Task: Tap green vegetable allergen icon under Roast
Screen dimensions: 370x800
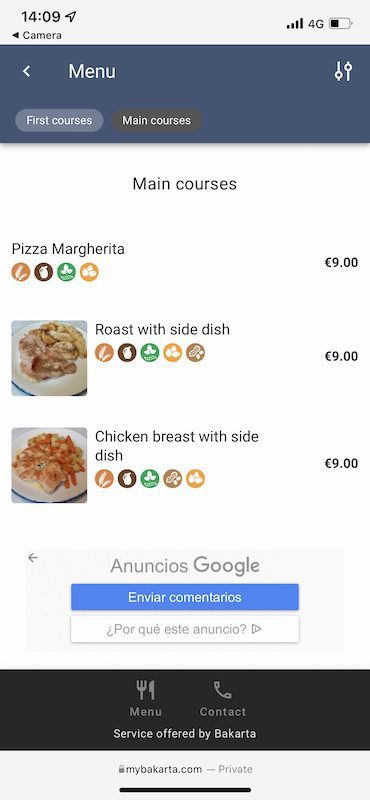Action: pyautogui.click(x=150, y=353)
